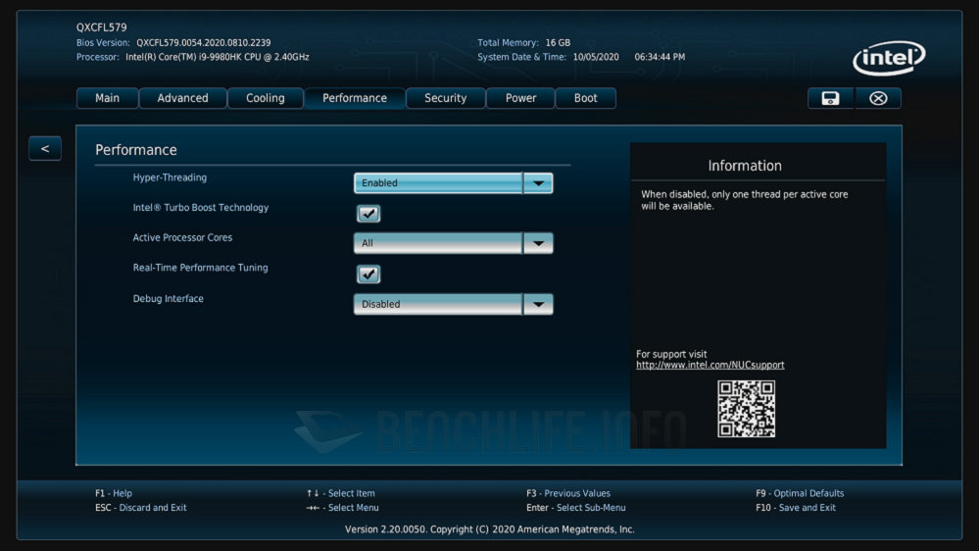This screenshot has height=551, width=980.
Task: Go to the Security tab
Action: (x=446, y=98)
